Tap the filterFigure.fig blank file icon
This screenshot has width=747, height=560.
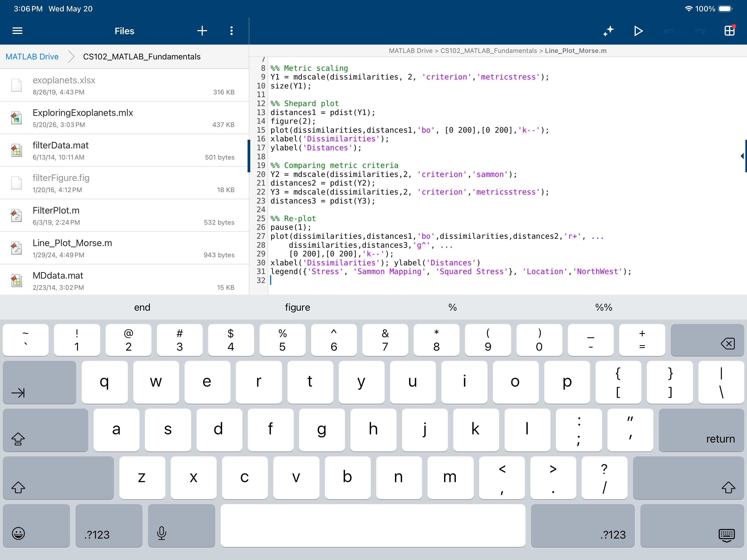tap(16, 183)
